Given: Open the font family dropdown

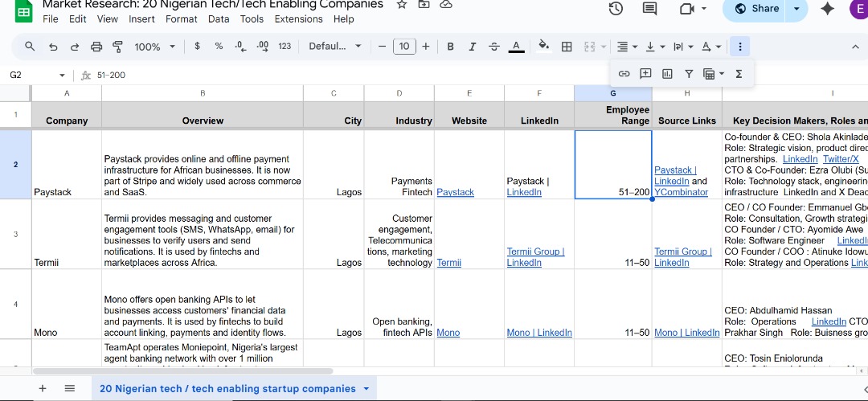Looking at the screenshot, I should coord(335,47).
